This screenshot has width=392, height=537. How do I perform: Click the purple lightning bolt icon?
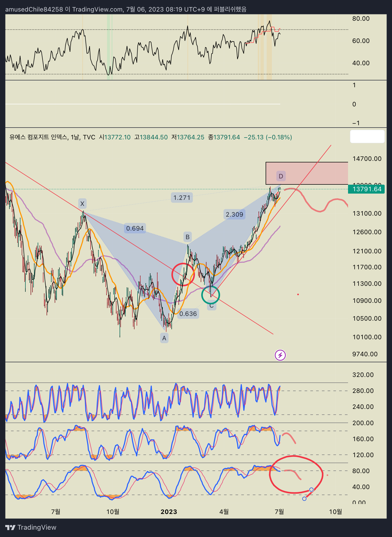click(x=280, y=355)
